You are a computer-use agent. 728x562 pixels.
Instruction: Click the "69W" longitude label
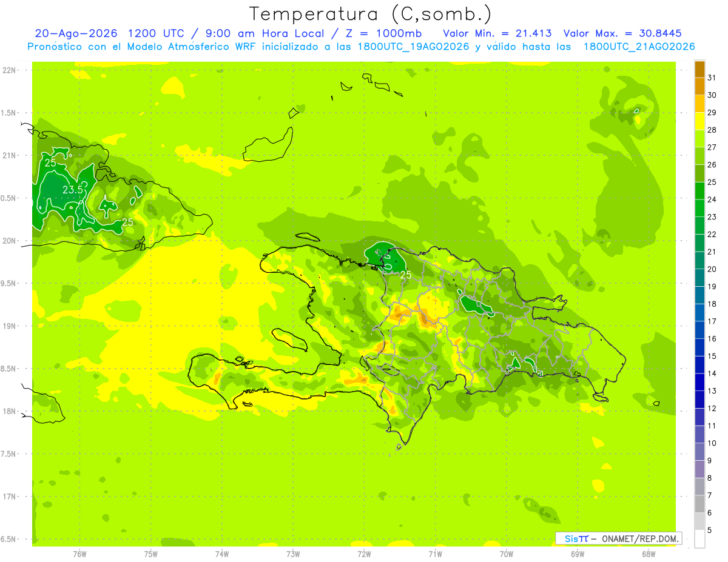577,554
